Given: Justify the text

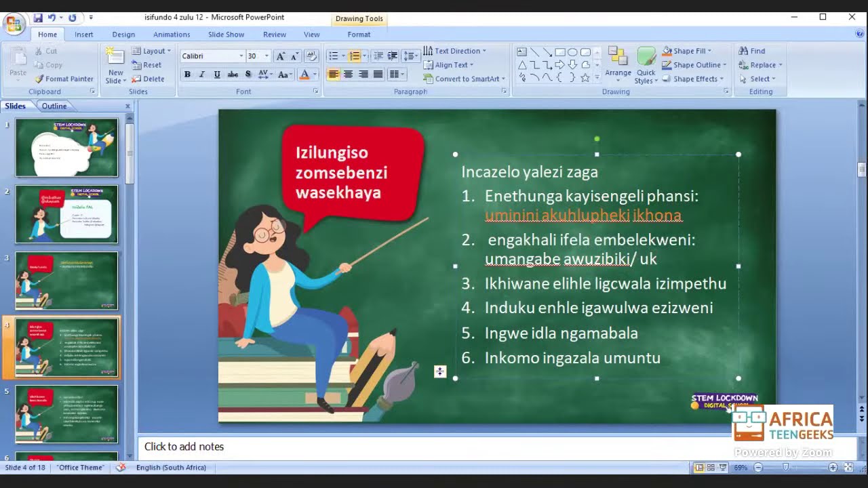Looking at the screenshot, I should pyautogui.click(x=378, y=75).
